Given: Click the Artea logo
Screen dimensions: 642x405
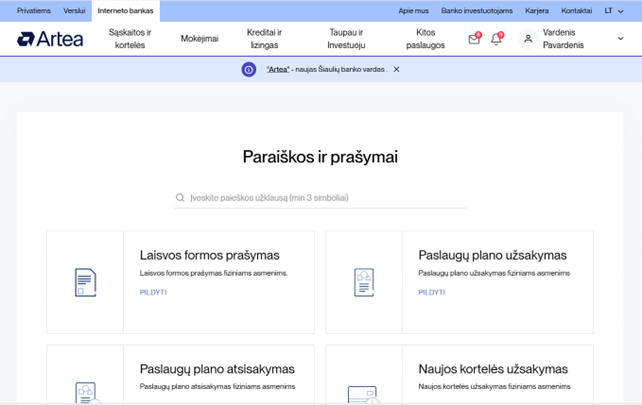Looking at the screenshot, I should tap(50, 39).
